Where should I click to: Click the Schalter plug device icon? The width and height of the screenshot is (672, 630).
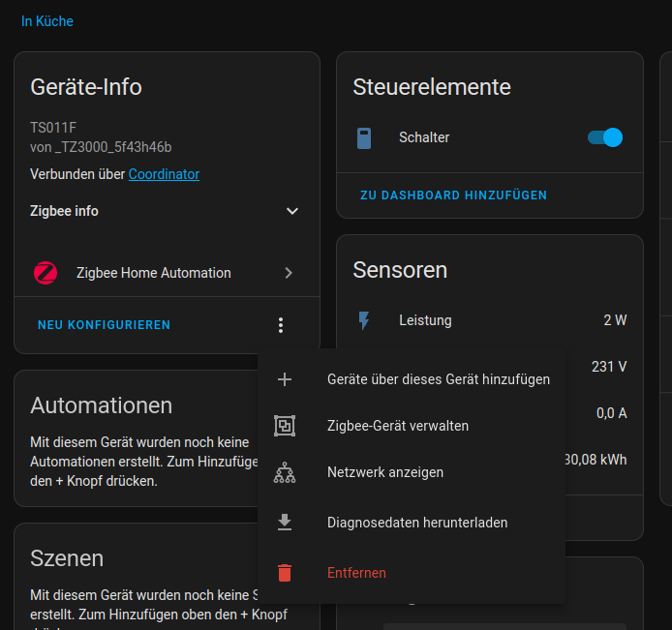point(364,138)
